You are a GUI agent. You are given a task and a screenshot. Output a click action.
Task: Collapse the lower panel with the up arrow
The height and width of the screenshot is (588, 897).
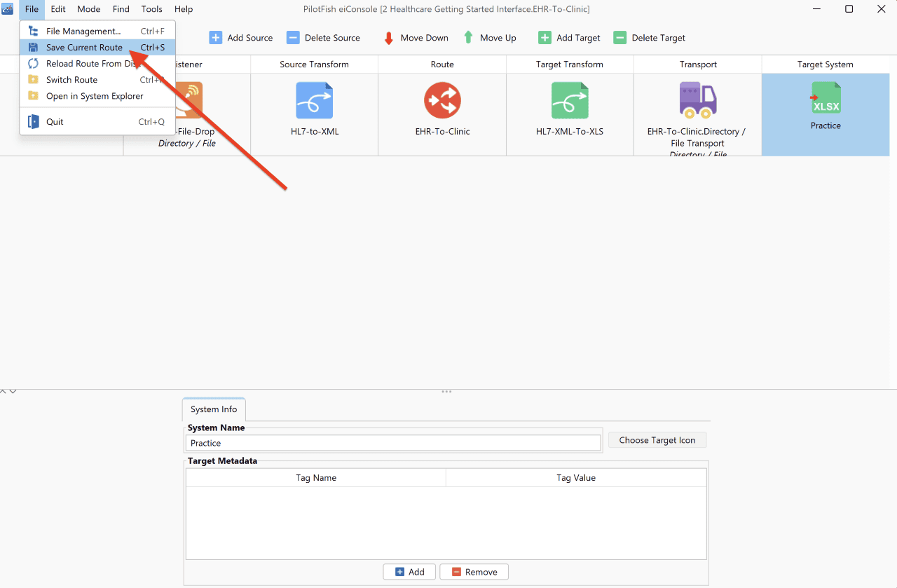pos(4,392)
